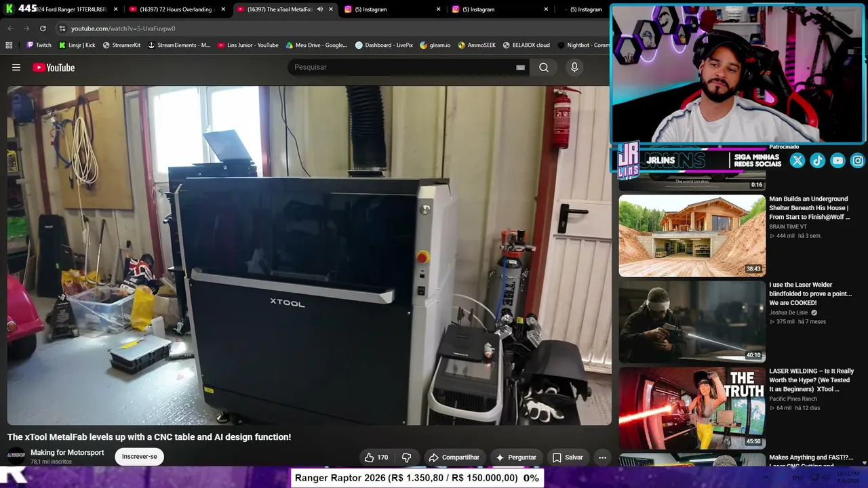Start voice search with the microphone icon
868x488 pixels.
(574, 67)
